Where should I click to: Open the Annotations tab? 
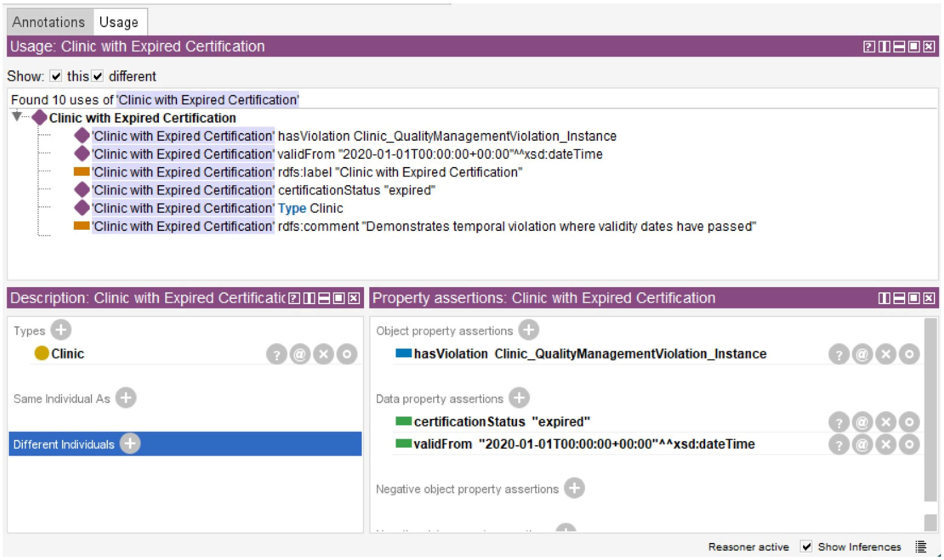49,22
